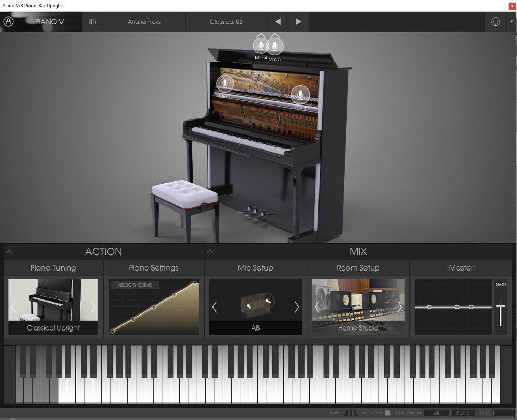
Task: Select the Mic 4 microphone icon
Action: 261,46
